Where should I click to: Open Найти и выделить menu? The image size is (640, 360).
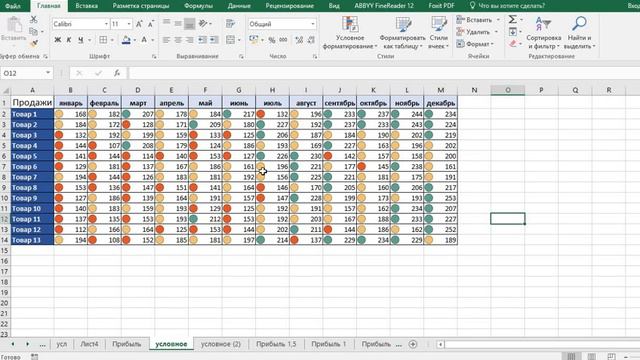tap(579, 33)
